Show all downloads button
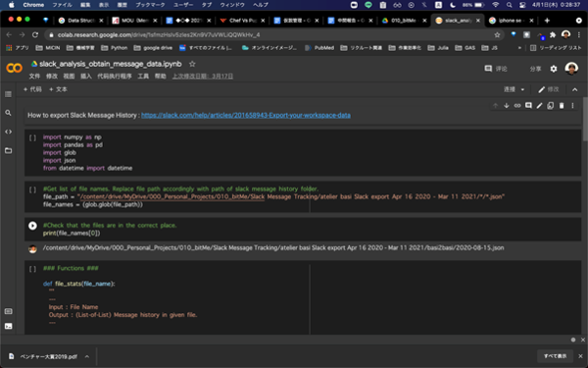The height and width of the screenshot is (368, 588). (555, 356)
